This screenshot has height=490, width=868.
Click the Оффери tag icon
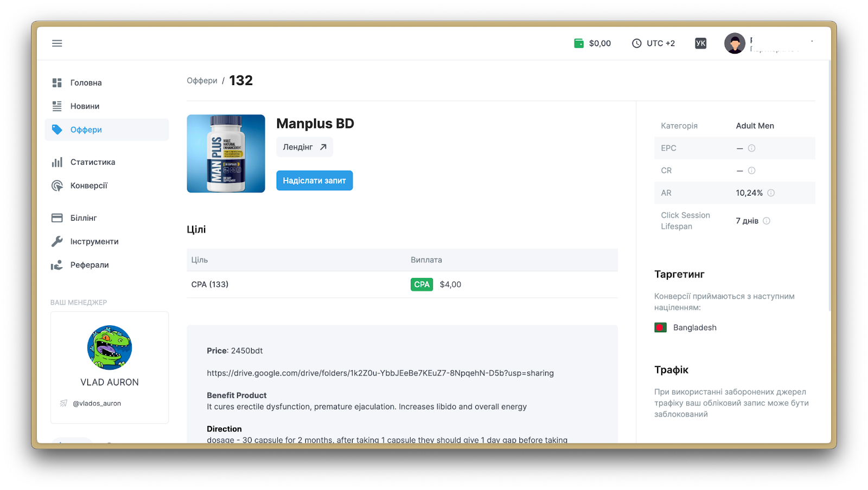pos(57,130)
